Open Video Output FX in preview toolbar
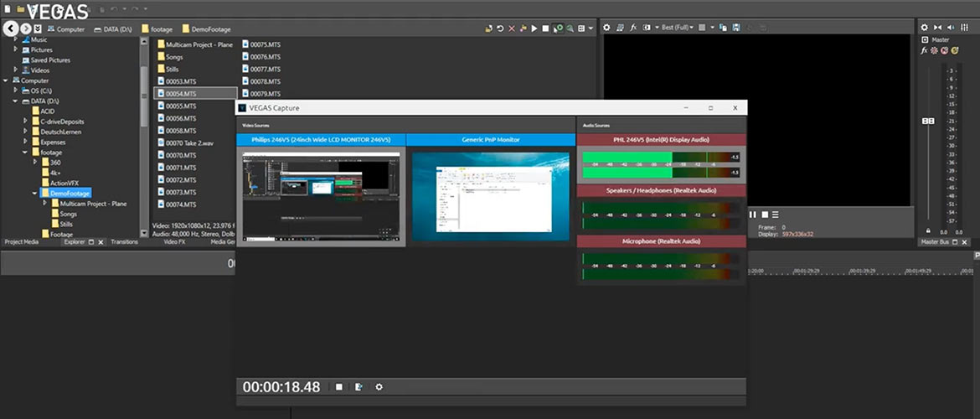Viewport: 980px width, 419px height. point(633,28)
